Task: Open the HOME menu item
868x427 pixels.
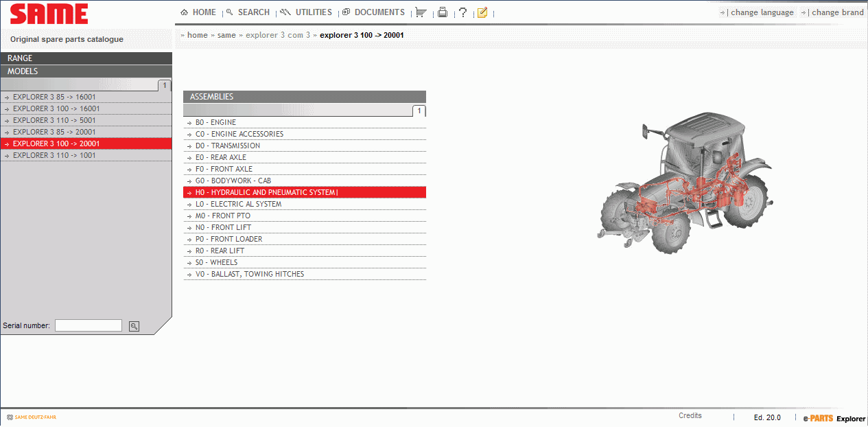Action: (x=198, y=12)
